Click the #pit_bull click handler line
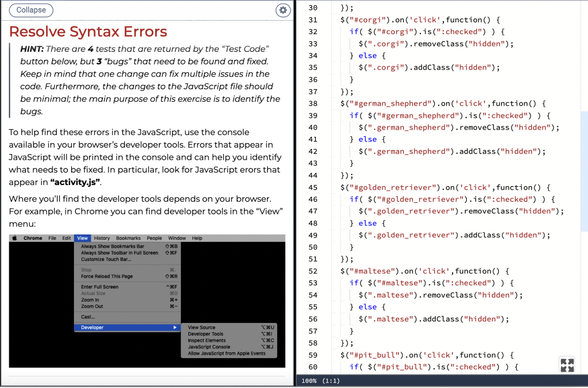This screenshot has height=388, width=588. point(427,355)
